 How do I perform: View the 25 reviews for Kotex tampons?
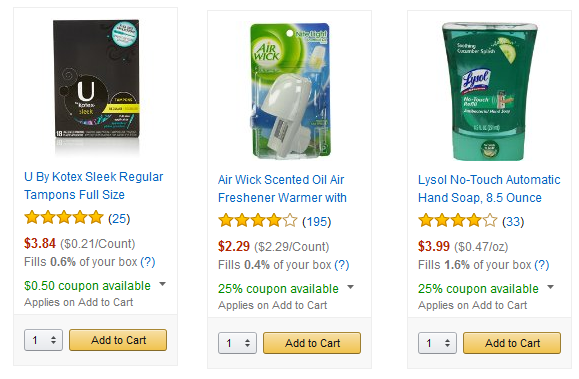click(119, 218)
